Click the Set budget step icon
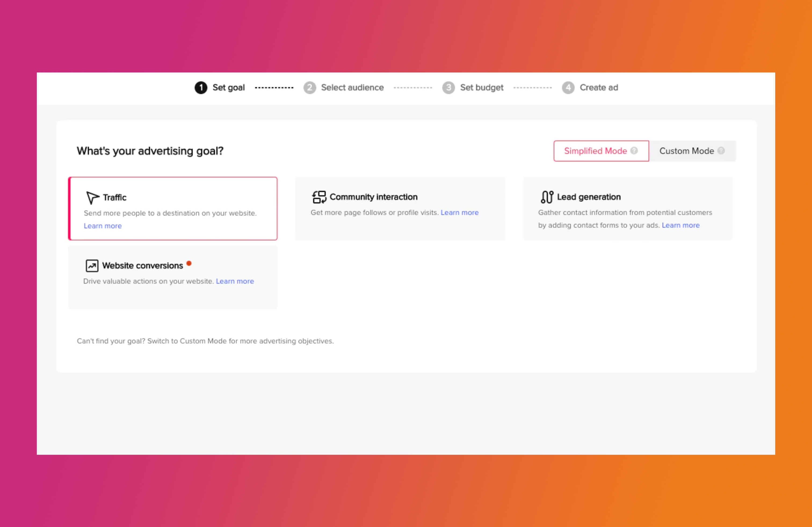The height and width of the screenshot is (527, 812). pos(448,87)
